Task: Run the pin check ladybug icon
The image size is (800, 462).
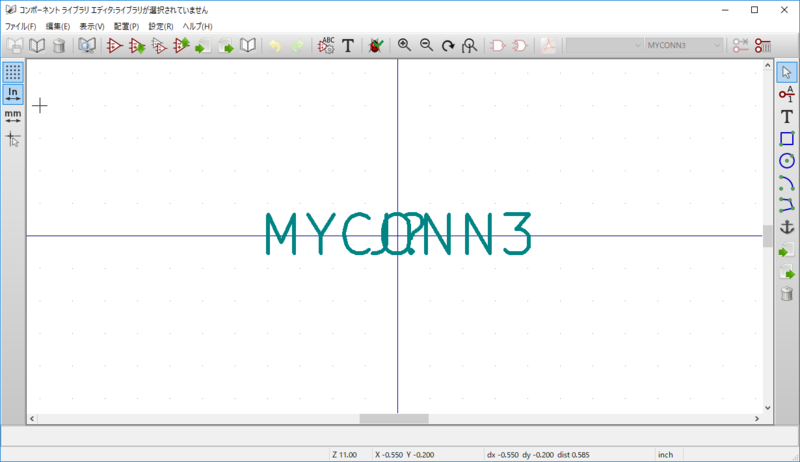Action: click(x=376, y=45)
